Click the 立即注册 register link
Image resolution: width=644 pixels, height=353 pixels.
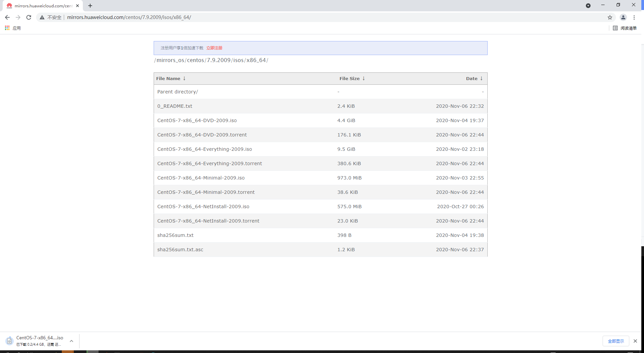[214, 48]
